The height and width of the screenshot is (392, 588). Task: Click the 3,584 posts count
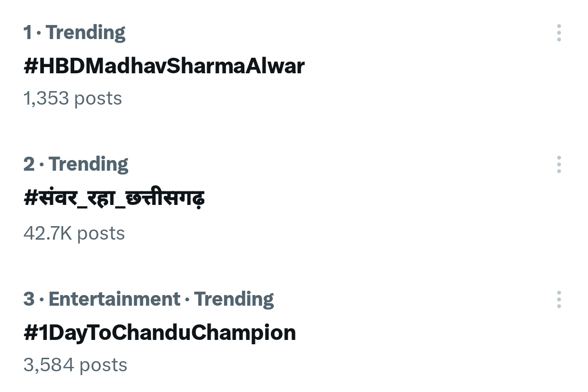[x=75, y=365]
